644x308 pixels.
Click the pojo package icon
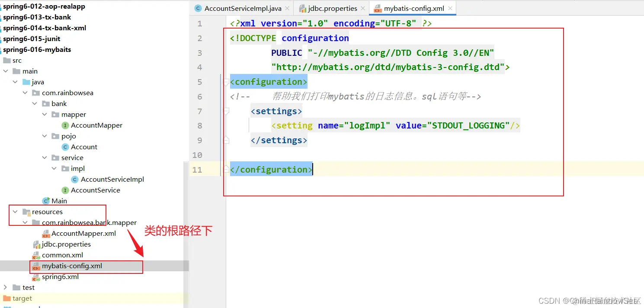tap(55, 136)
